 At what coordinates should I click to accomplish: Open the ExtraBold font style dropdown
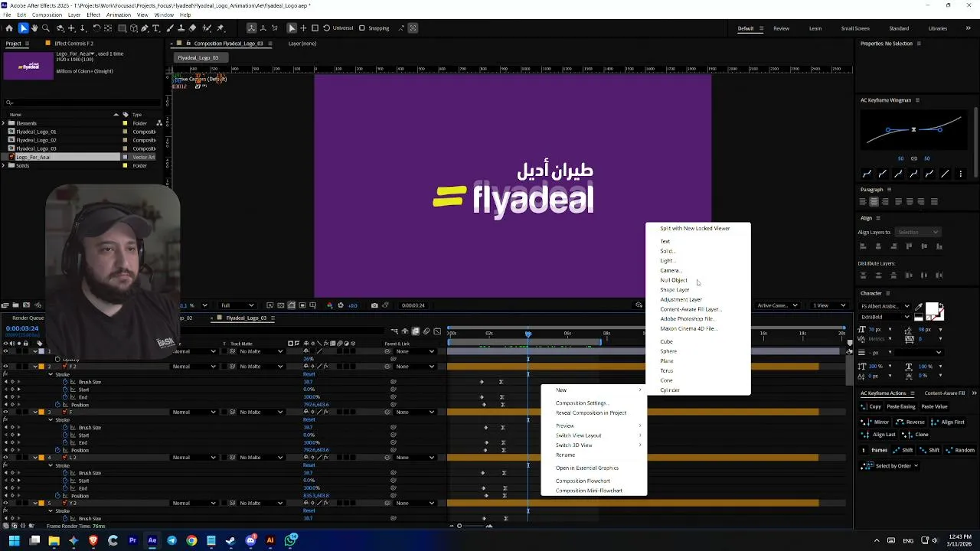[887, 316]
